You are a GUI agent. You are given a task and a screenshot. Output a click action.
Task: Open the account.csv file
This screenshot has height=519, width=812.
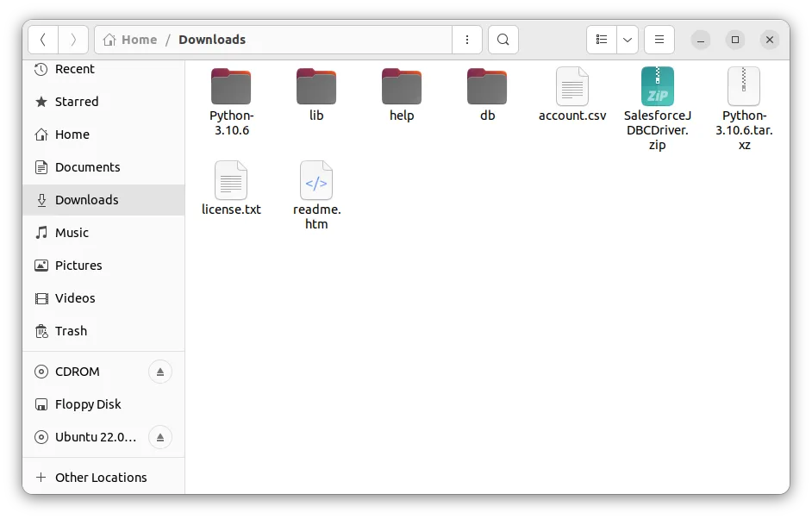(572, 86)
